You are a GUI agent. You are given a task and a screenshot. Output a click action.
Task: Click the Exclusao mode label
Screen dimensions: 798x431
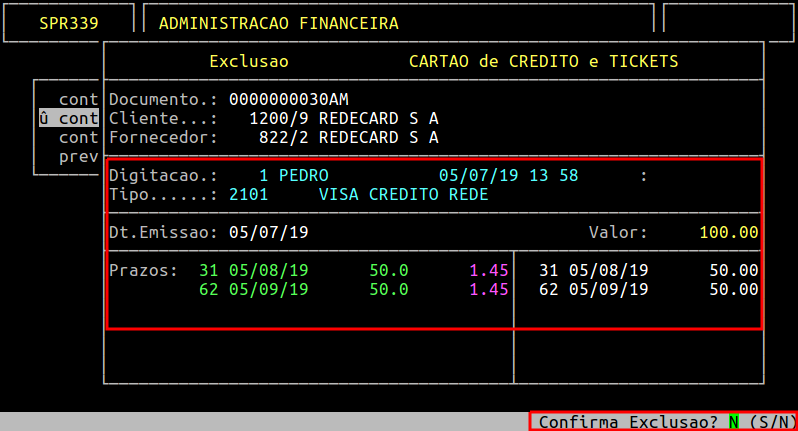point(248,61)
